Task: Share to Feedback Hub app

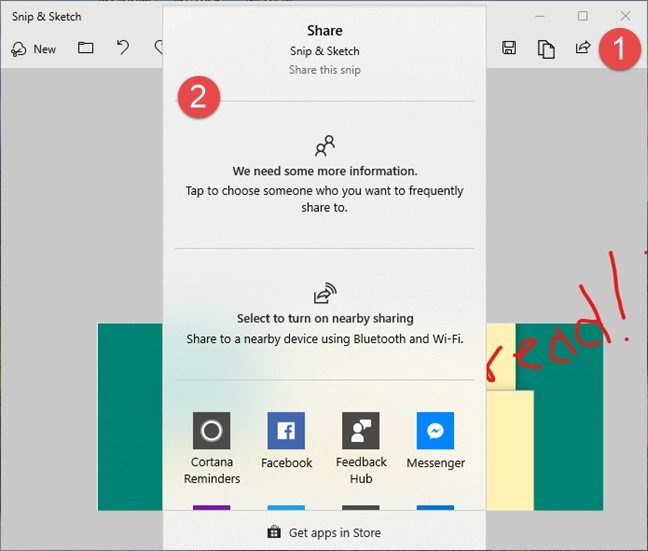Action: point(361,448)
